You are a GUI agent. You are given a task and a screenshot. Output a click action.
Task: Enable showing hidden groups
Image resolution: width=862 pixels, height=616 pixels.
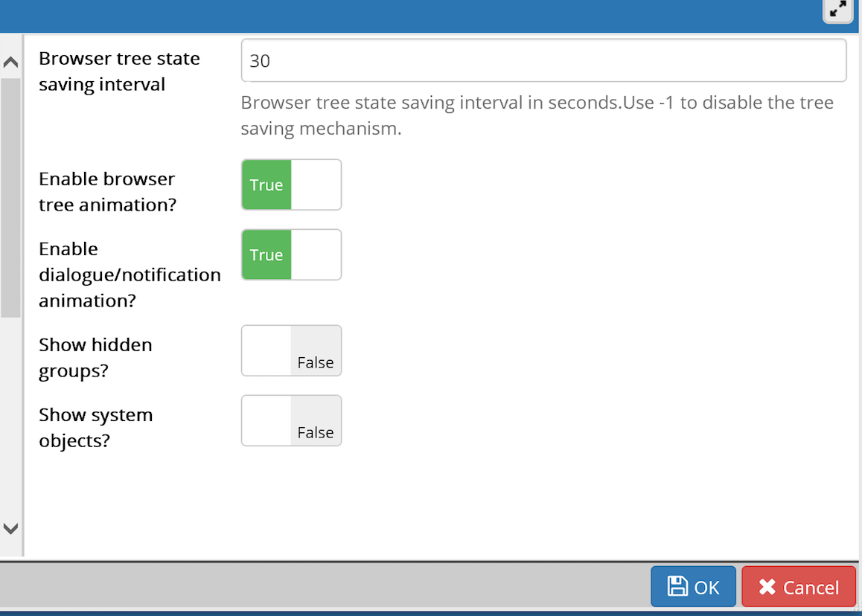(291, 350)
